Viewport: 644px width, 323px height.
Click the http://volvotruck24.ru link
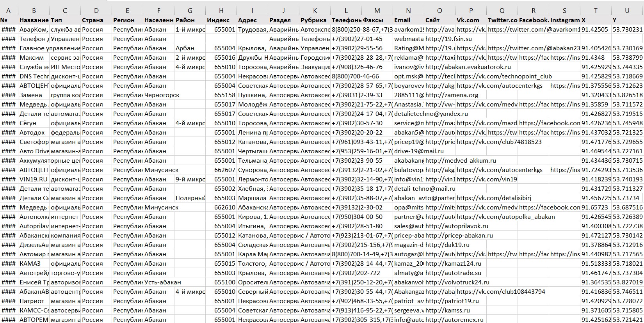pyautogui.click(x=457, y=282)
